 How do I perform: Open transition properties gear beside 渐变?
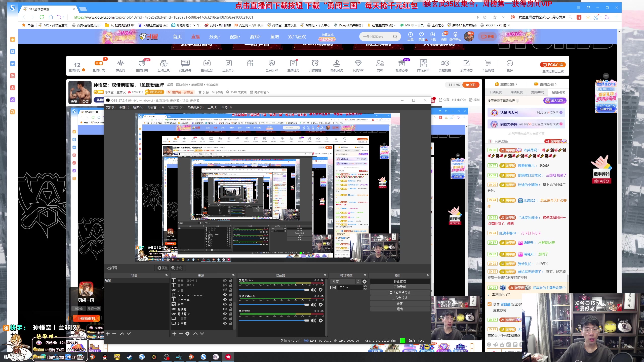[x=365, y=282]
